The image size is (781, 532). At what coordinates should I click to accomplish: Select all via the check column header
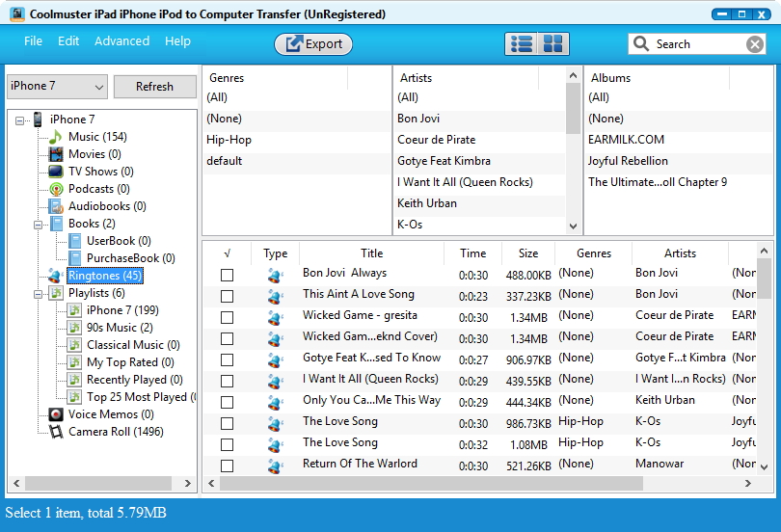[x=228, y=253]
